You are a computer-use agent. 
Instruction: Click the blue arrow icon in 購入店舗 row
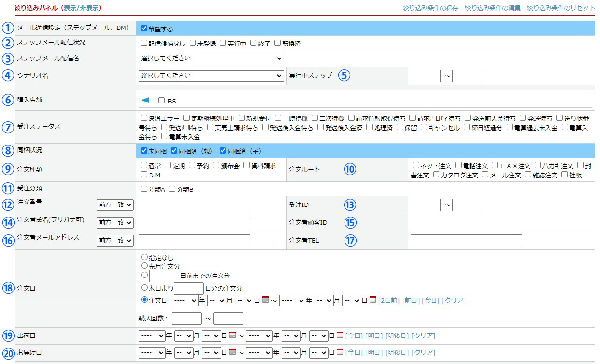[x=145, y=101]
